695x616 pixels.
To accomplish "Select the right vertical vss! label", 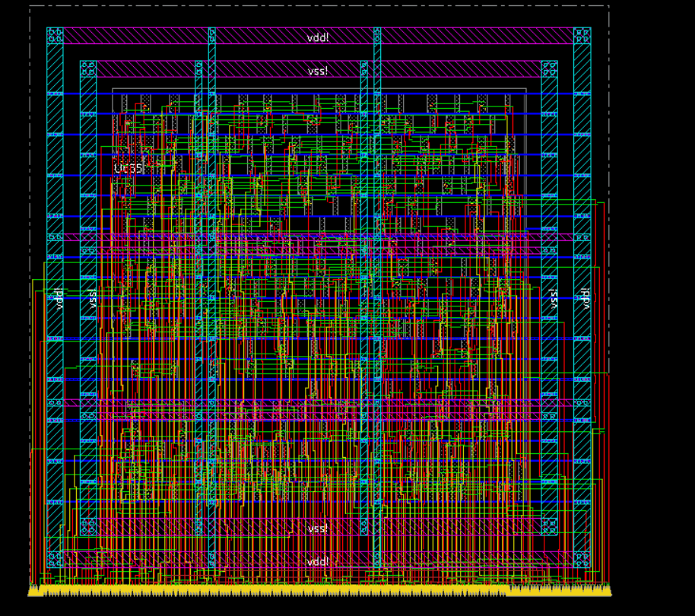I will click(553, 298).
